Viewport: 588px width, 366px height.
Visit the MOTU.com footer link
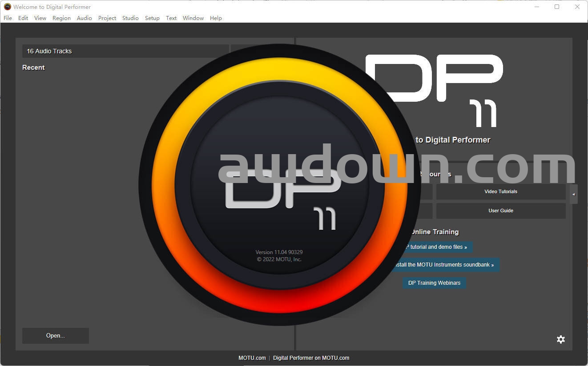tap(252, 358)
